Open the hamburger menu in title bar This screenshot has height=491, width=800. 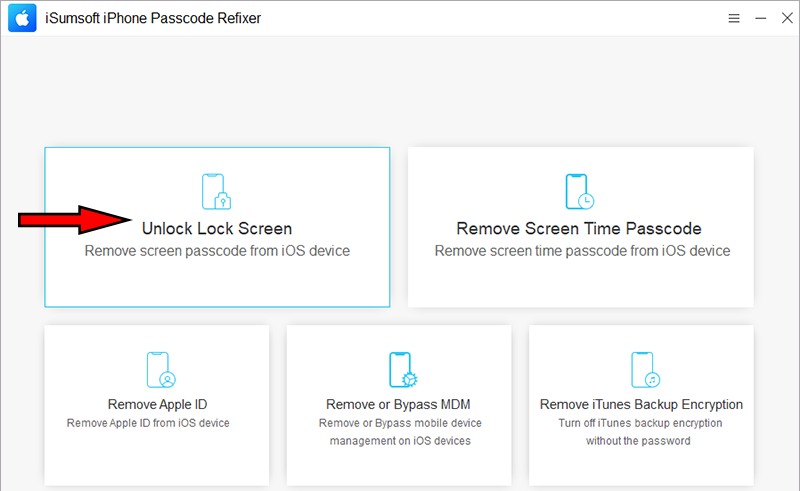click(734, 19)
